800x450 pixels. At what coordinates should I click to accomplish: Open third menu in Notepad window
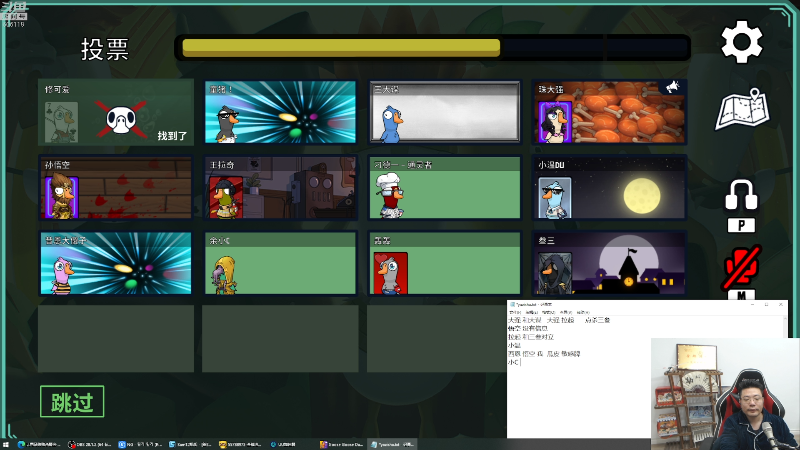click(548, 312)
